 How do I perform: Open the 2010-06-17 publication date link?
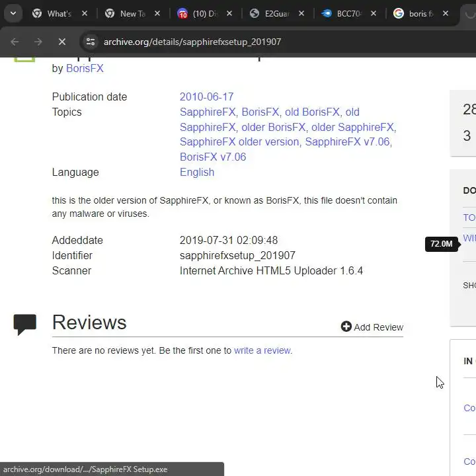coord(206,97)
